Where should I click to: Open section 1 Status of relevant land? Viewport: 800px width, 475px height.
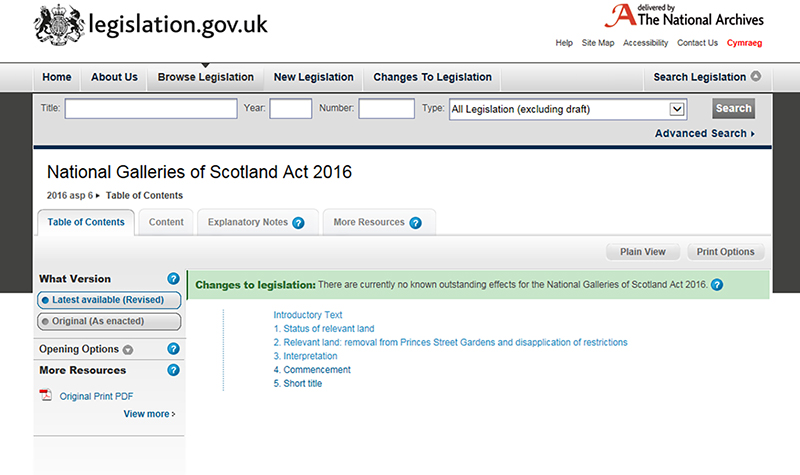click(x=323, y=329)
